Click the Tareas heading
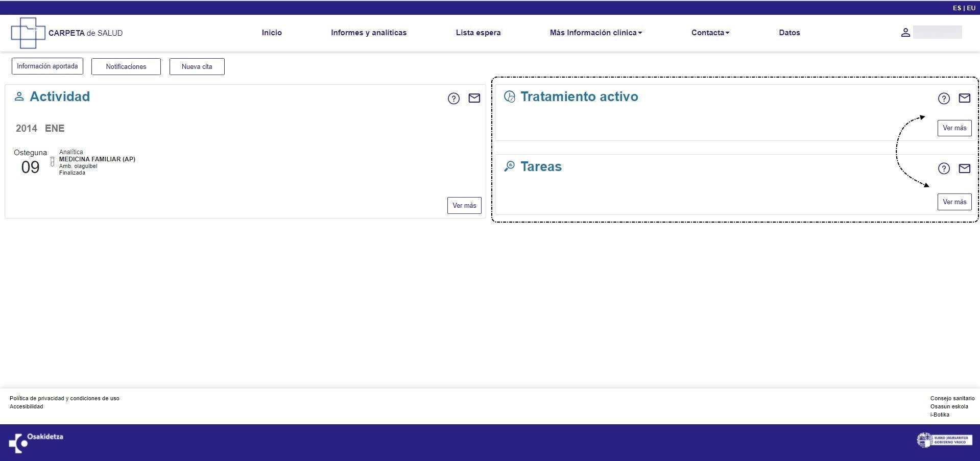The width and height of the screenshot is (980, 461). pyautogui.click(x=541, y=166)
